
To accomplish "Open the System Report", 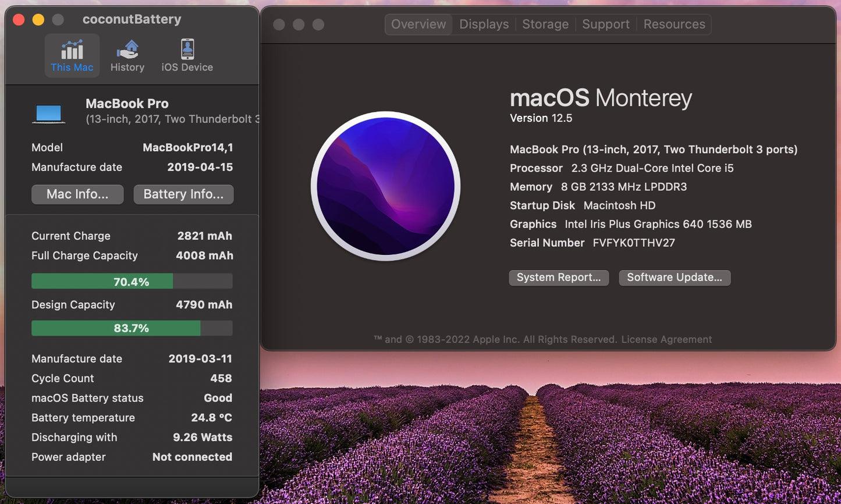I will 559,278.
